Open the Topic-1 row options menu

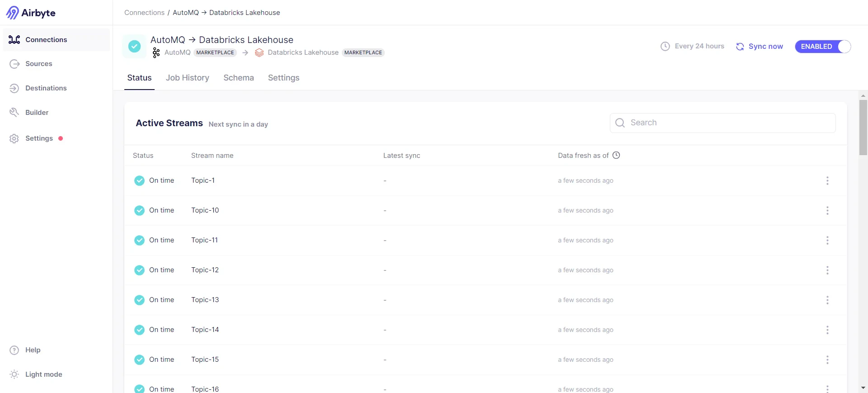pyautogui.click(x=827, y=180)
